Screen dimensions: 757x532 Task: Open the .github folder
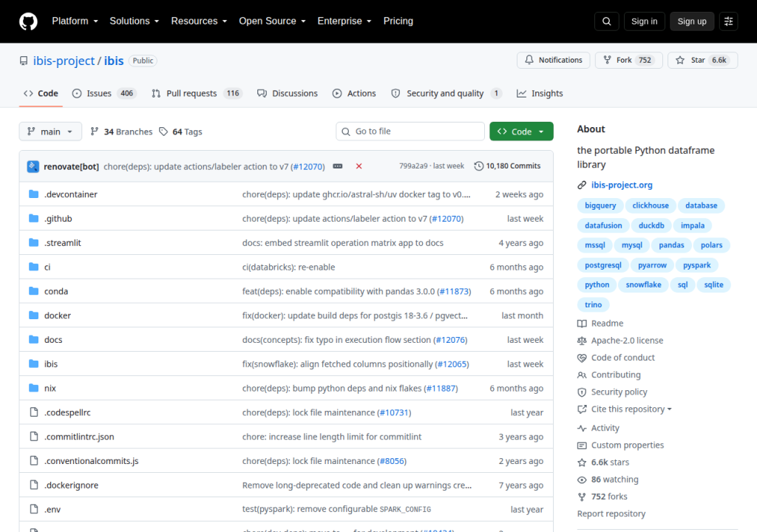pos(58,219)
